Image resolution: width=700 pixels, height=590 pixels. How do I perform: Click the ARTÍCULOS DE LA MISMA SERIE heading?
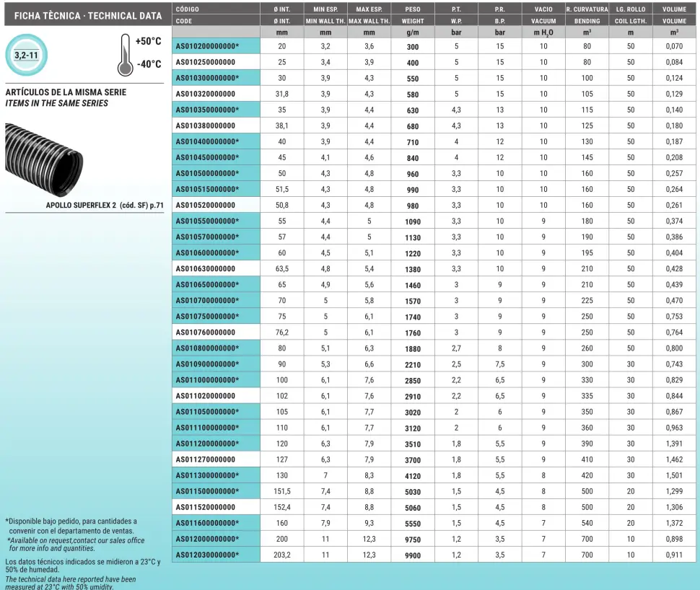66,92
